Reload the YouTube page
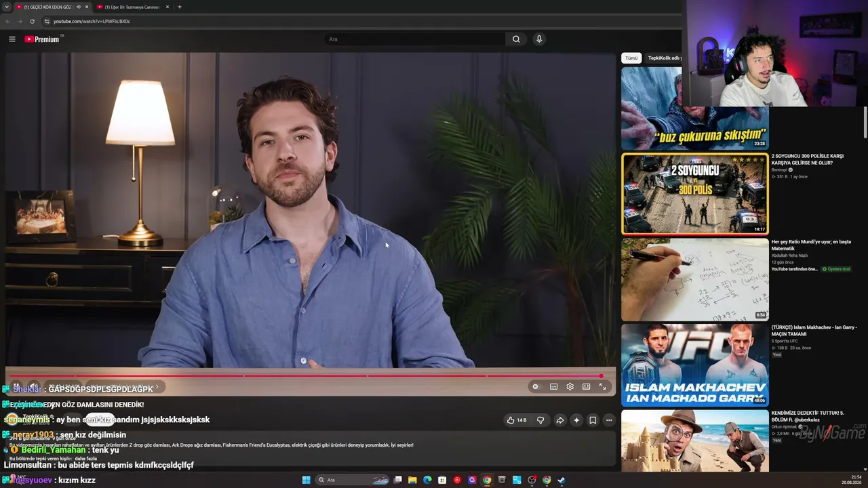This screenshot has width=868, height=488. tap(32, 21)
